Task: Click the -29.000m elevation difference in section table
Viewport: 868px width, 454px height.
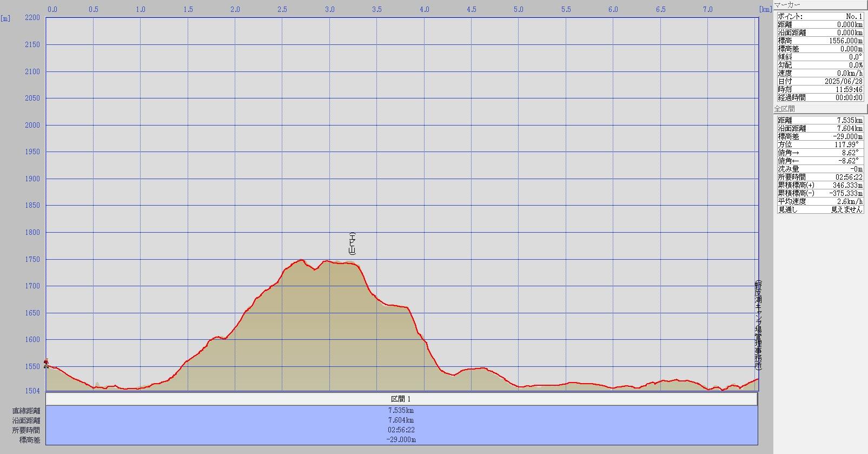Action: (x=401, y=440)
